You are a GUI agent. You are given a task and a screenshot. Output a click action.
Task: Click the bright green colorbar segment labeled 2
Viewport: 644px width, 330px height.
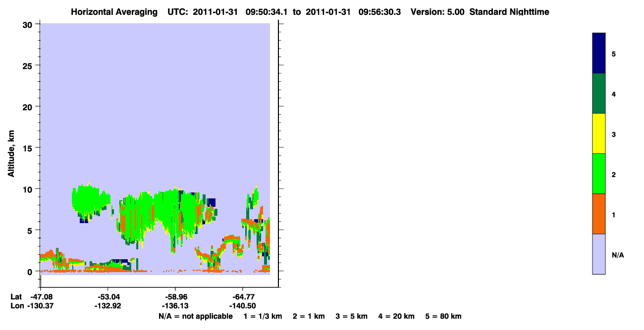coord(599,174)
